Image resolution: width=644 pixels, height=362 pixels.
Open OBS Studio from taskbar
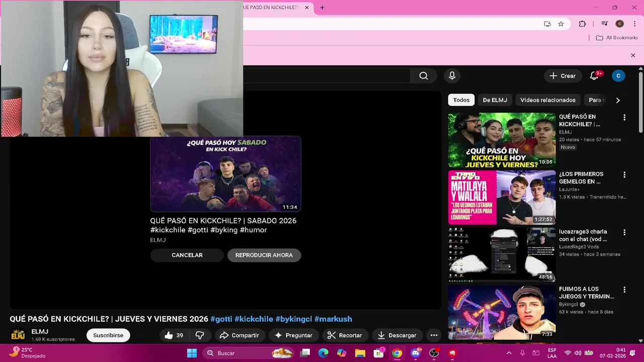[x=434, y=353]
